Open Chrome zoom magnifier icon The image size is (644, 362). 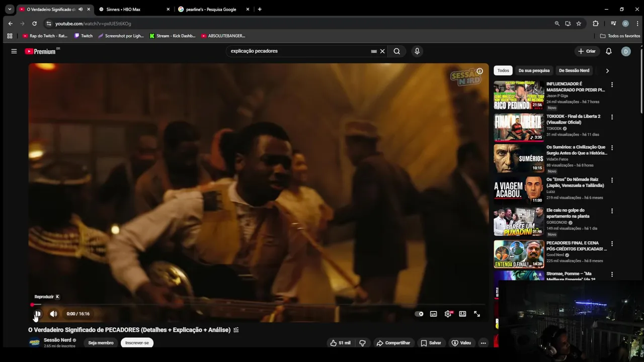click(x=557, y=24)
